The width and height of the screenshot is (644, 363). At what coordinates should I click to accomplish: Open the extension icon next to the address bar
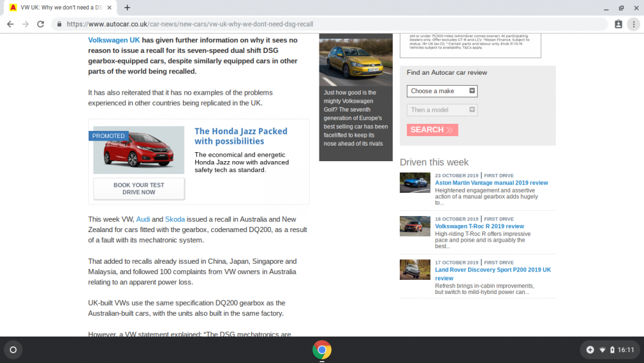coord(618,25)
